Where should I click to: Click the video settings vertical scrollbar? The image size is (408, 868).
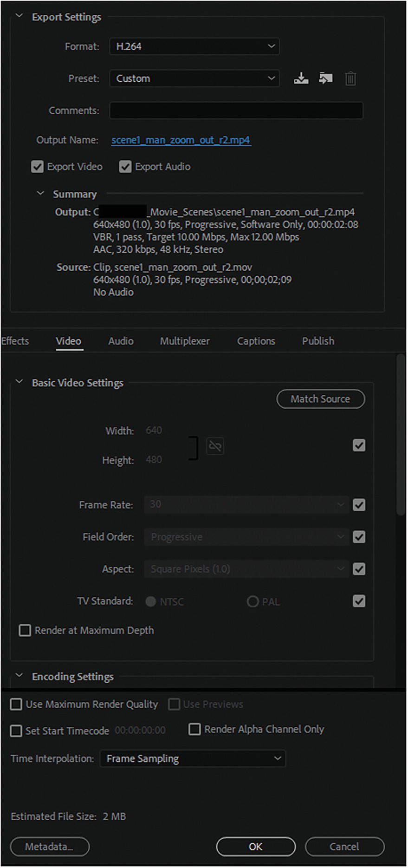coord(400,435)
